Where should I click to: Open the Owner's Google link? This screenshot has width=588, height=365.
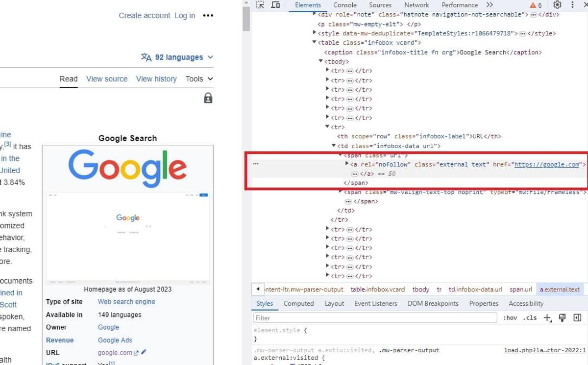pos(109,327)
